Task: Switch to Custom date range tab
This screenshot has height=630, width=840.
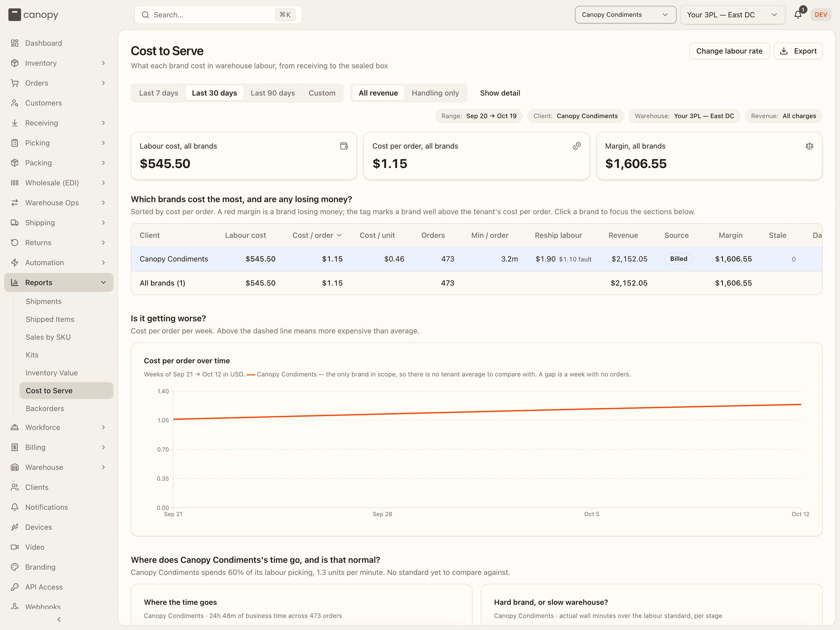Action: [322, 93]
